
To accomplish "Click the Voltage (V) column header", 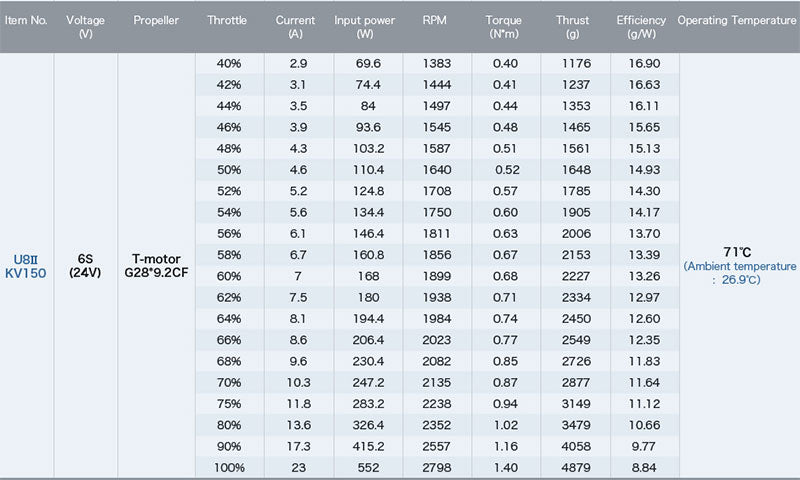I will (85, 26).
